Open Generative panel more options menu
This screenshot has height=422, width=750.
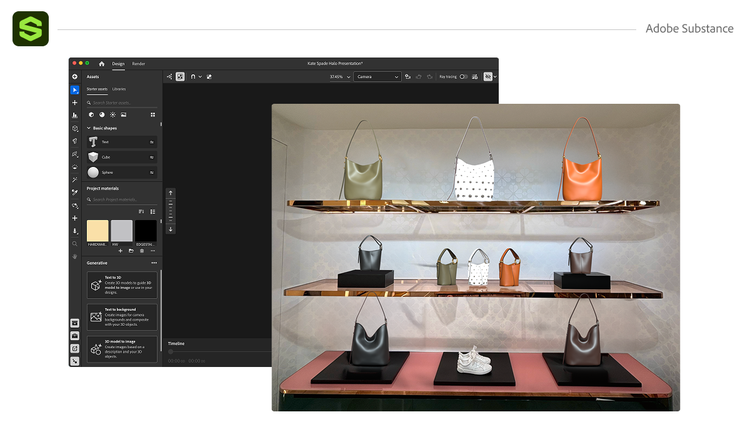point(153,263)
